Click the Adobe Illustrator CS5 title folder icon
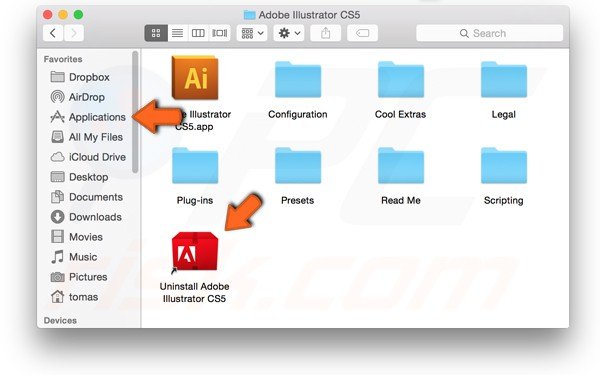 pos(249,15)
